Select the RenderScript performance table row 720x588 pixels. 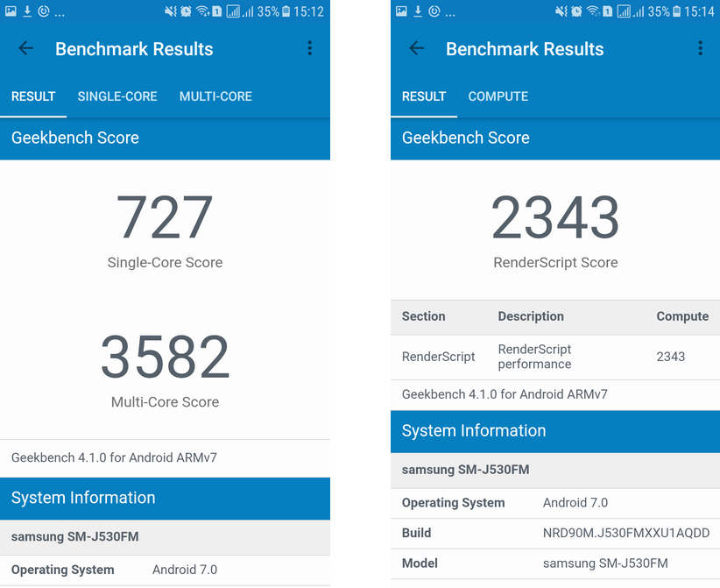pyautogui.click(x=555, y=357)
